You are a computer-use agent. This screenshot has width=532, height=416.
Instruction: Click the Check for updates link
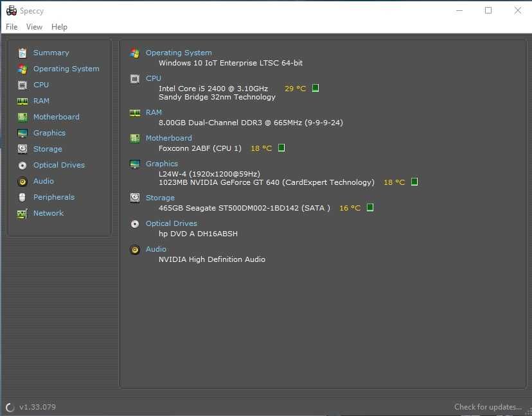pos(488,407)
